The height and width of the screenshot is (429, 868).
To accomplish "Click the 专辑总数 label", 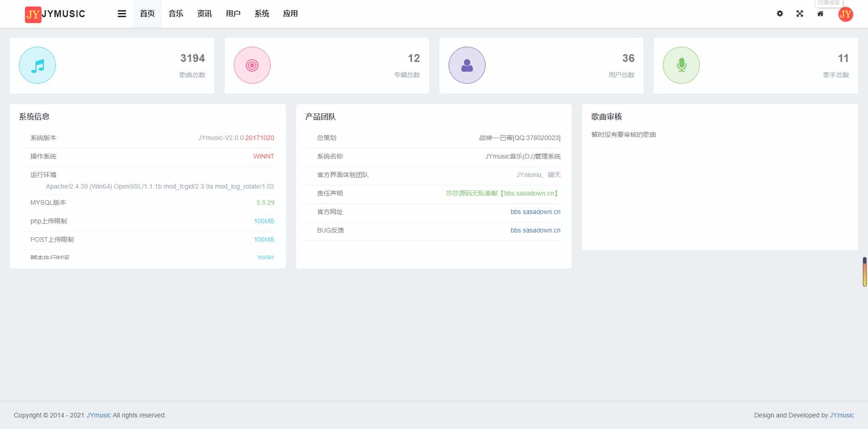I will click(x=407, y=75).
